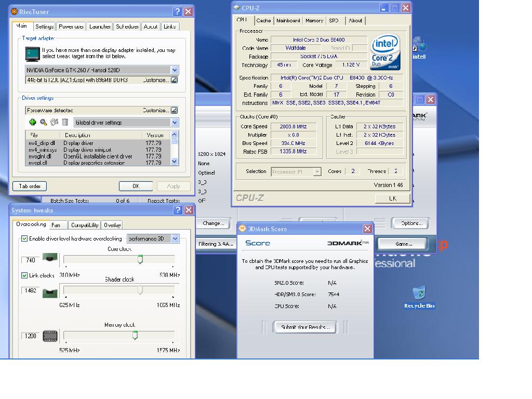This screenshot has width=532, height=399.
Task: Click the magnifier icon in Driver settings
Action: pos(44,123)
